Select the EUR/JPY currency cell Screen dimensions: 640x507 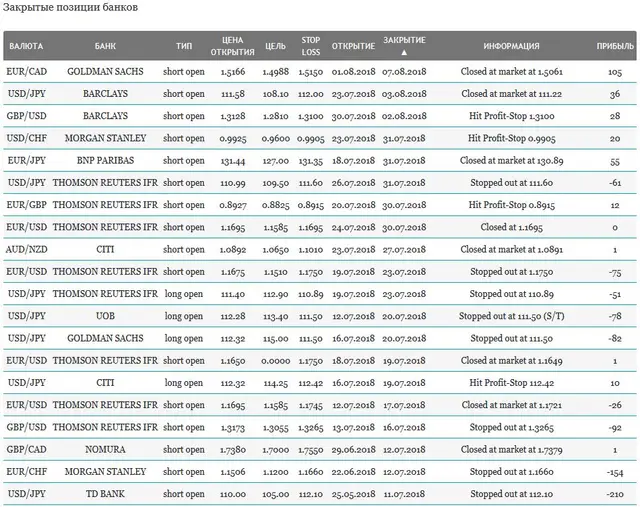(27, 160)
